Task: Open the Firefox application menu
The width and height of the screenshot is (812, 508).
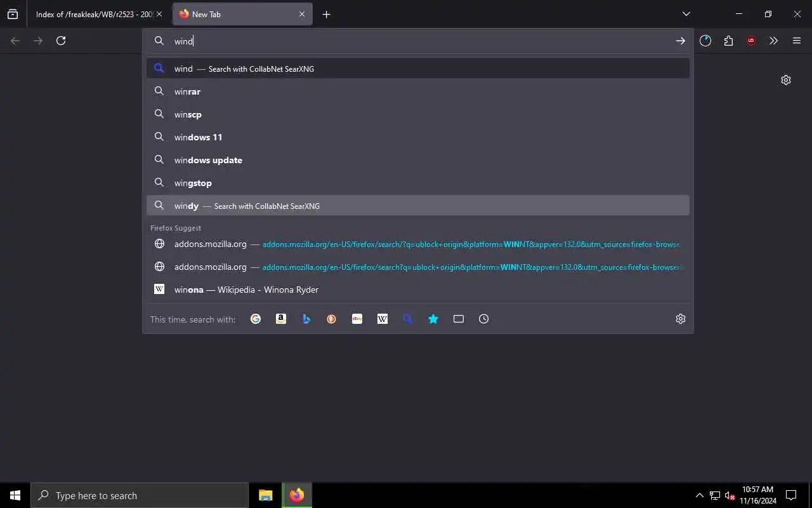Action: (x=797, y=41)
